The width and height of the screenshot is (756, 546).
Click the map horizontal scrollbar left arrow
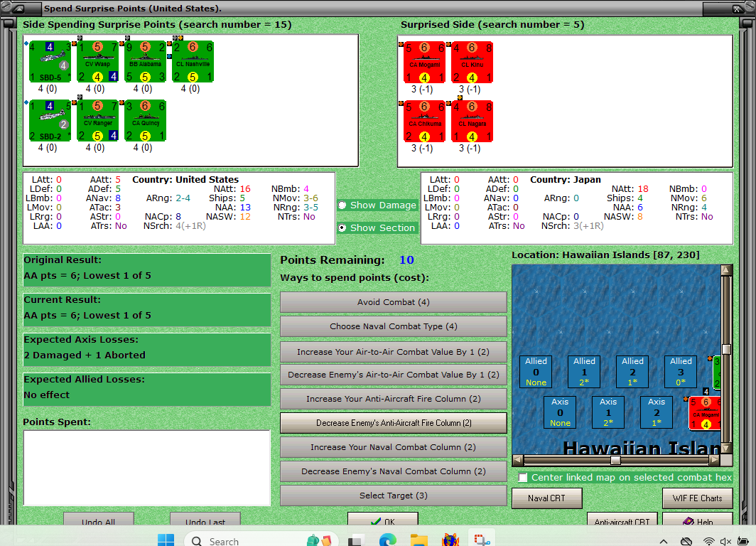pyautogui.click(x=518, y=460)
